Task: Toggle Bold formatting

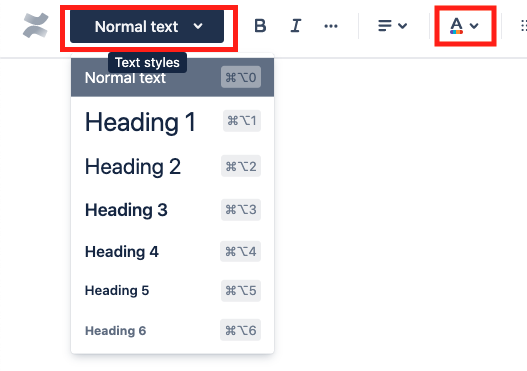Action: point(260,26)
